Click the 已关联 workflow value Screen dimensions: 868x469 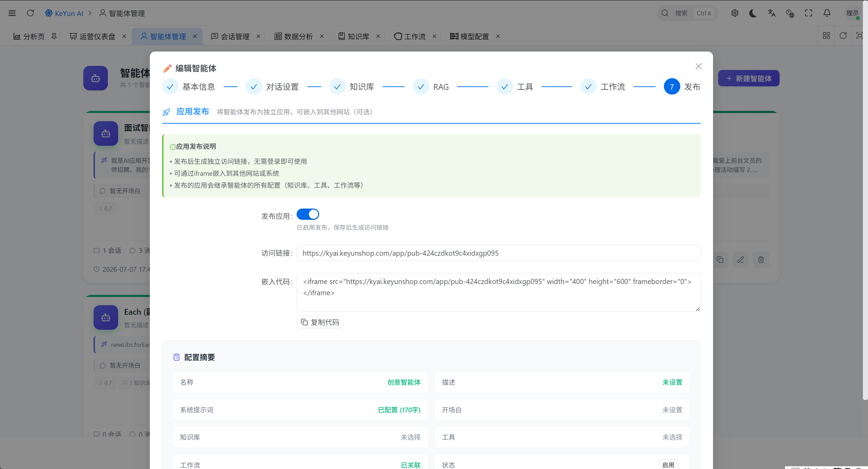(411, 465)
